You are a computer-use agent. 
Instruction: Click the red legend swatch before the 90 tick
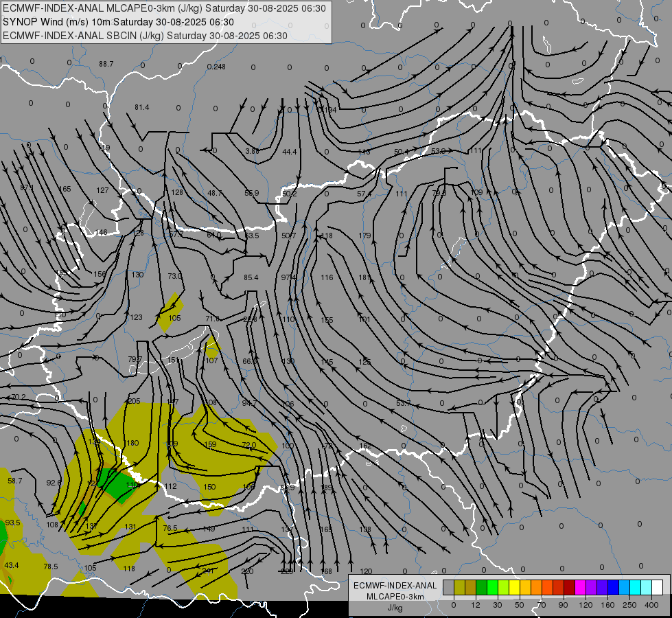coord(559,588)
